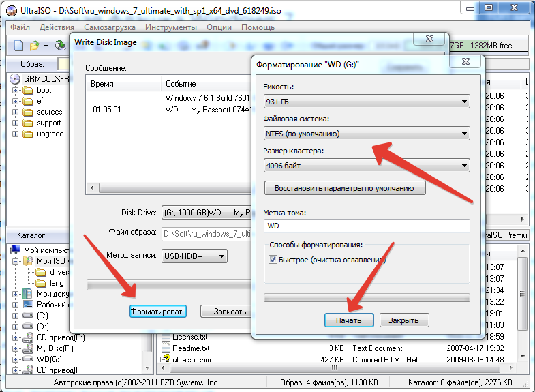Expand the WD(G:) drive node
Viewport: 535px width, 392px height.
click(15, 359)
